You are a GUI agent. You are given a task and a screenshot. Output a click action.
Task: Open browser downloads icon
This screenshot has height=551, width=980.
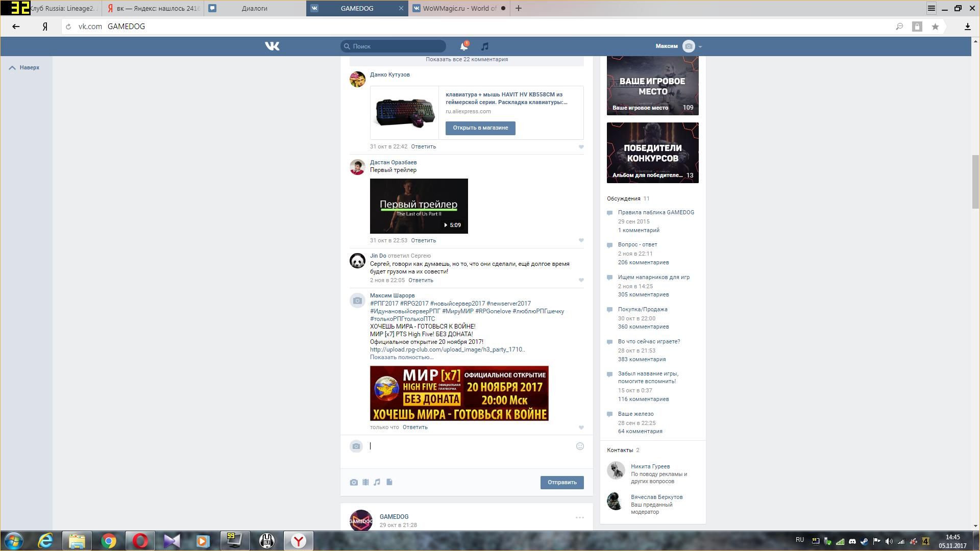click(x=967, y=27)
